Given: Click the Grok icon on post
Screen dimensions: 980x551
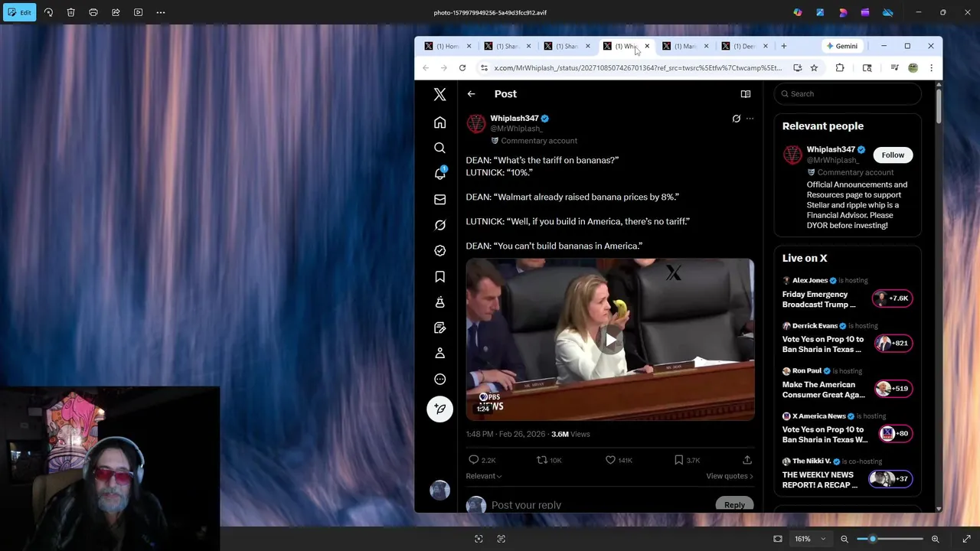Looking at the screenshot, I should tap(736, 119).
